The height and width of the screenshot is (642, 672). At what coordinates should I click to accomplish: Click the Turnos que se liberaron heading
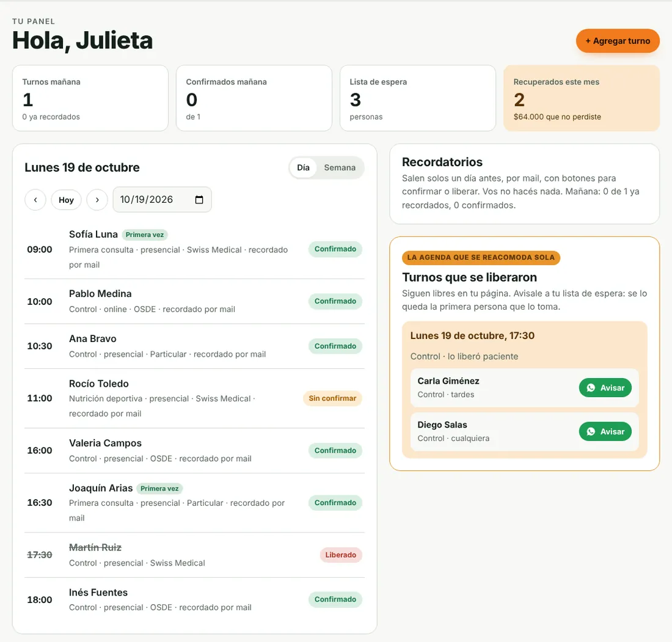(469, 277)
